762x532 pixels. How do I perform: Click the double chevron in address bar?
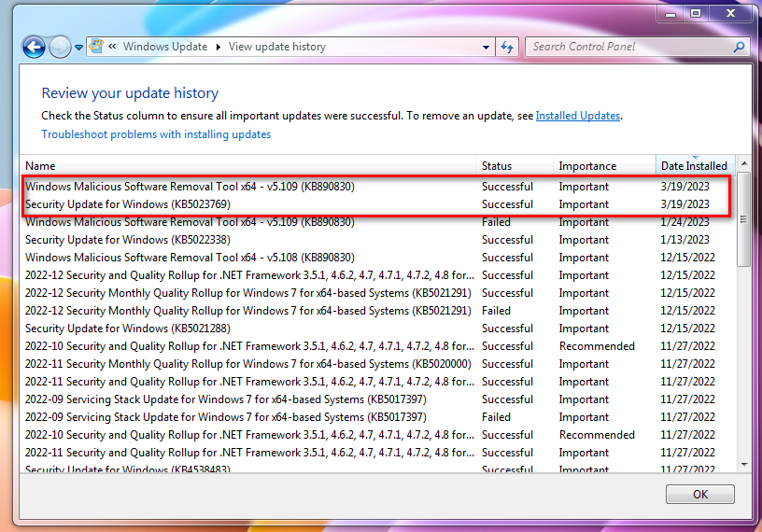pos(112,46)
